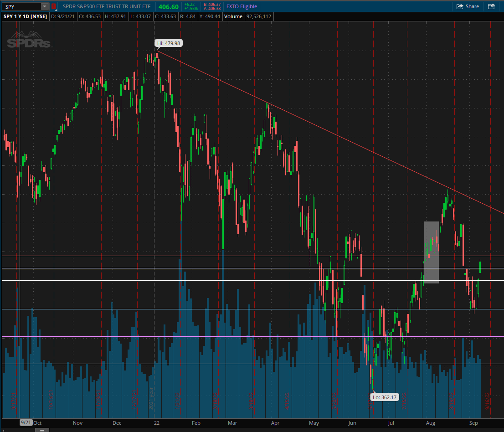Click the 2021 year marker label
The image size is (504, 432).
(x=151, y=398)
